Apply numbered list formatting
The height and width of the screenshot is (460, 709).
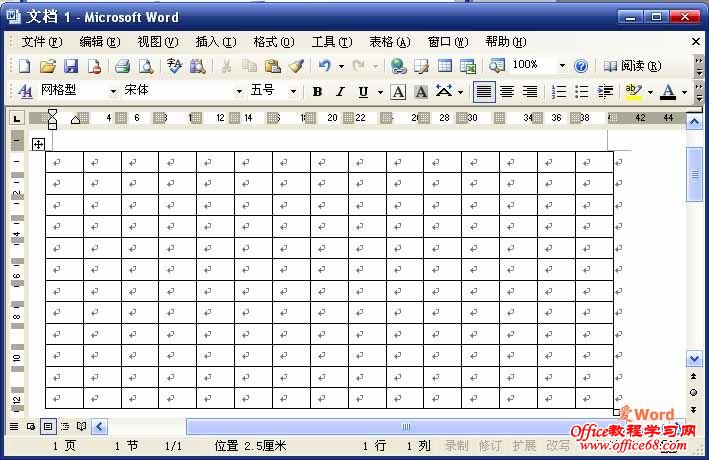click(559, 92)
